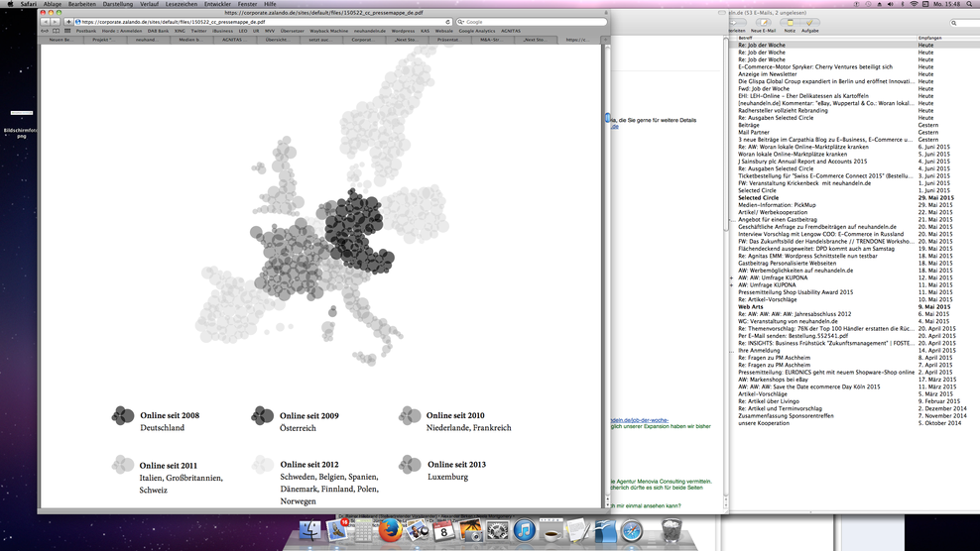
Task: Open Wi-Fi status menu
Action: 914,4
